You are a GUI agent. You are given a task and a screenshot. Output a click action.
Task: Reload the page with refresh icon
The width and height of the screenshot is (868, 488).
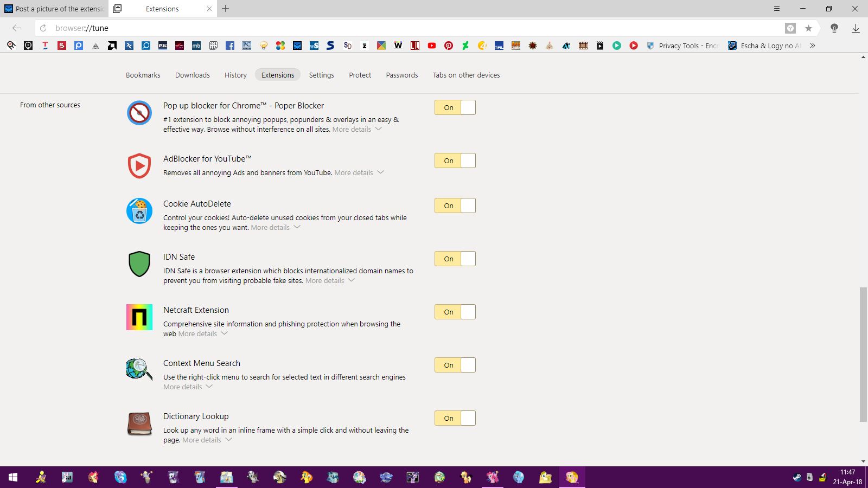[x=43, y=28]
